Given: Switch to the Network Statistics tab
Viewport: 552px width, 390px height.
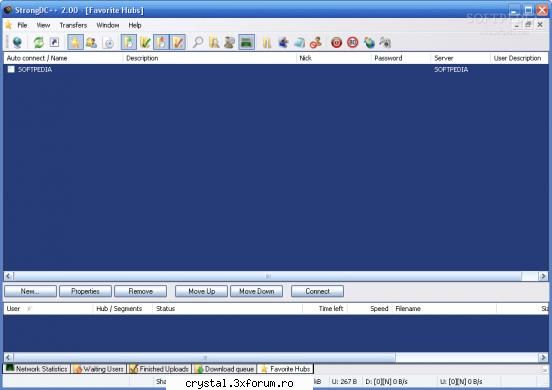Looking at the screenshot, I should point(37,369).
